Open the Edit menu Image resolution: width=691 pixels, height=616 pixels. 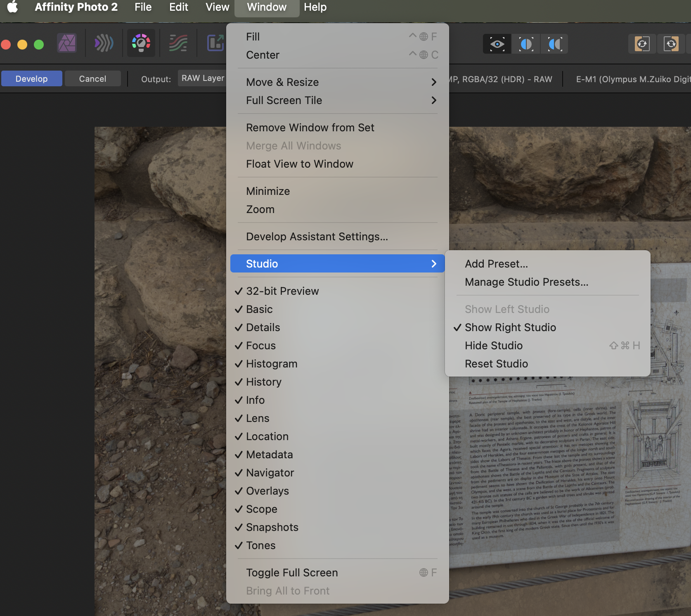178,7
